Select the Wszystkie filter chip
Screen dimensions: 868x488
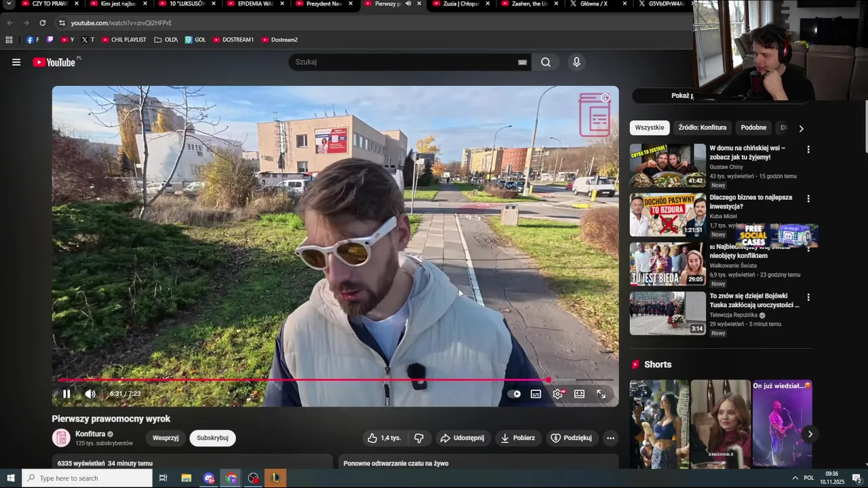(x=650, y=127)
